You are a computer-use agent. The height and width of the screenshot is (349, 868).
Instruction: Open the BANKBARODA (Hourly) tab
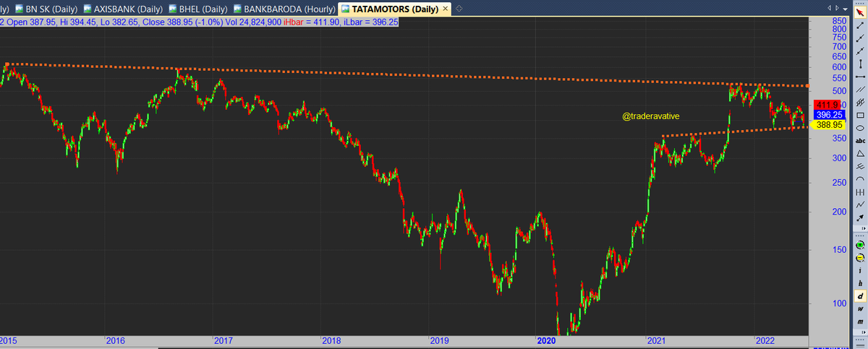coord(286,9)
